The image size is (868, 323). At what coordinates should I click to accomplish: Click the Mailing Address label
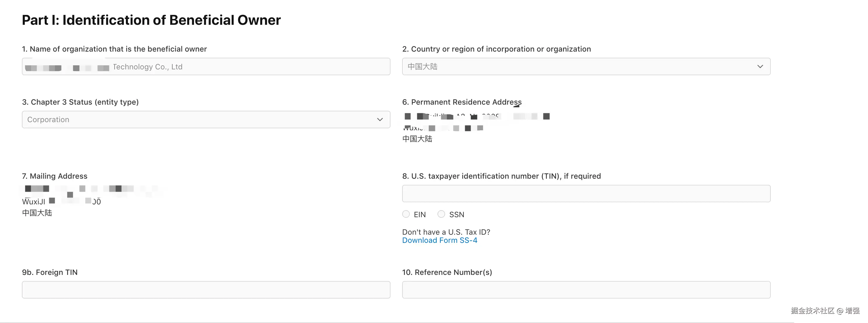[55, 176]
